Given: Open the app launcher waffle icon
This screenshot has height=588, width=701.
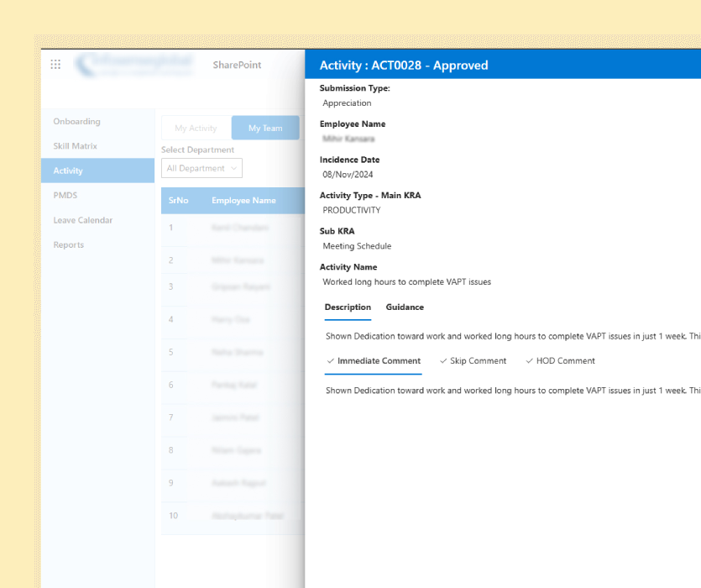Looking at the screenshot, I should click(55, 65).
